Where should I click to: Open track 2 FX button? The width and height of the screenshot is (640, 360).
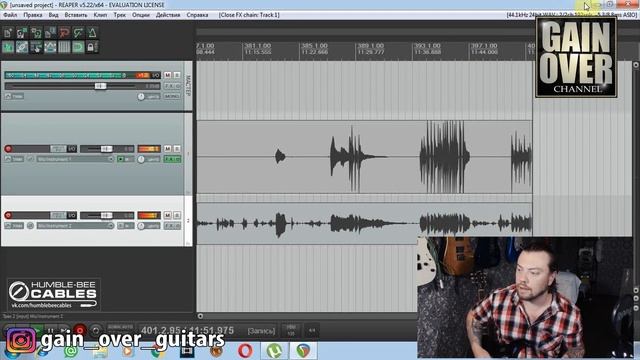click(x=169, y=225)
